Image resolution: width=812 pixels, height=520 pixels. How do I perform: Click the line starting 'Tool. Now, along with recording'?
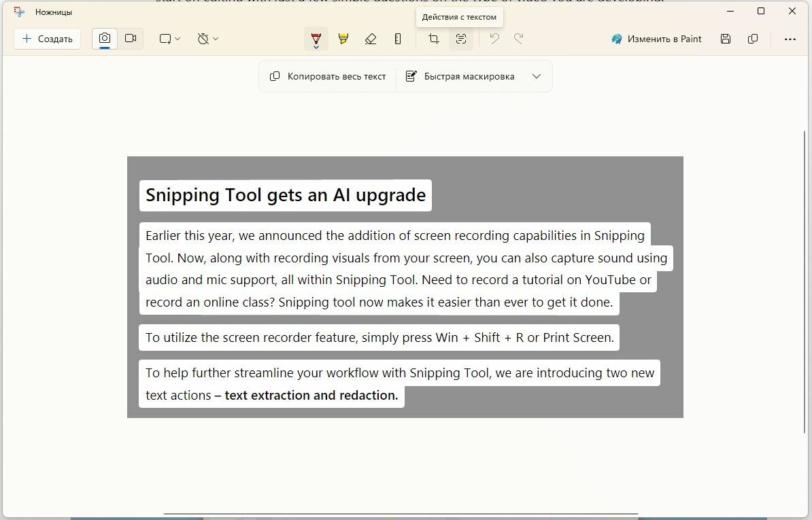coord(406,258)
